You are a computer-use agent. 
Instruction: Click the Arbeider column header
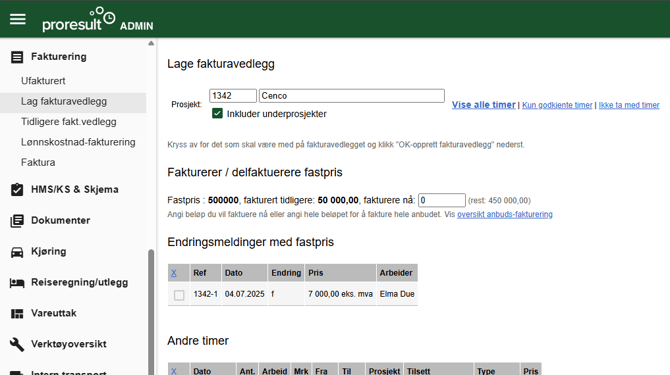click(x=396, y=273)
